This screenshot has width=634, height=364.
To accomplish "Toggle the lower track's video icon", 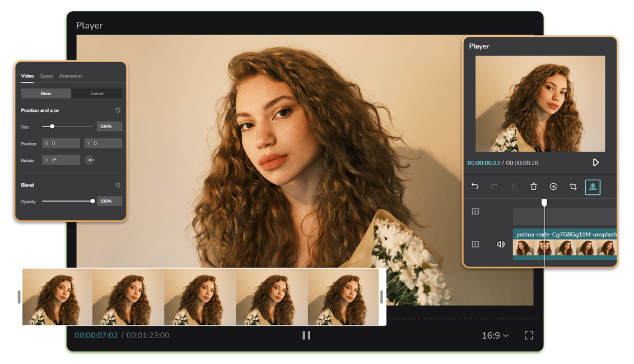I will click(475, 244).
